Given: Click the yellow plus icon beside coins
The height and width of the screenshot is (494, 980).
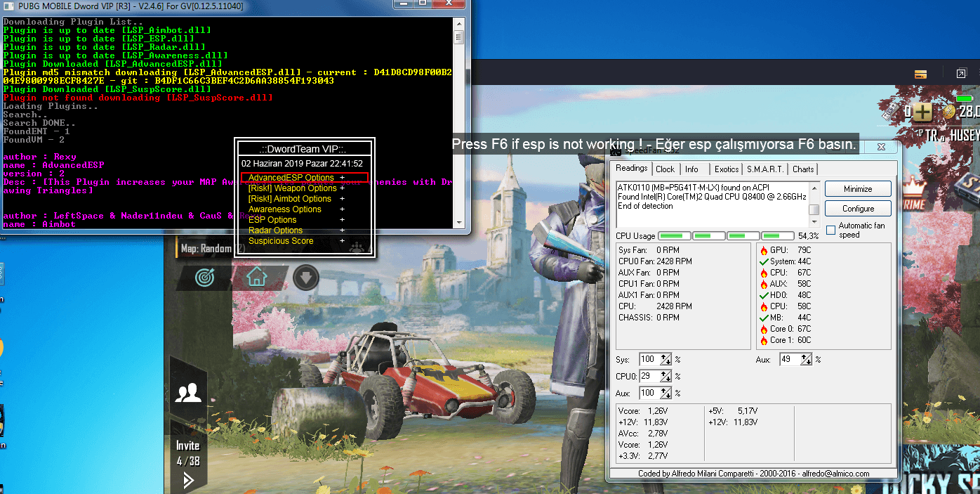Looking at the screenshot, I should coord(923,112).
